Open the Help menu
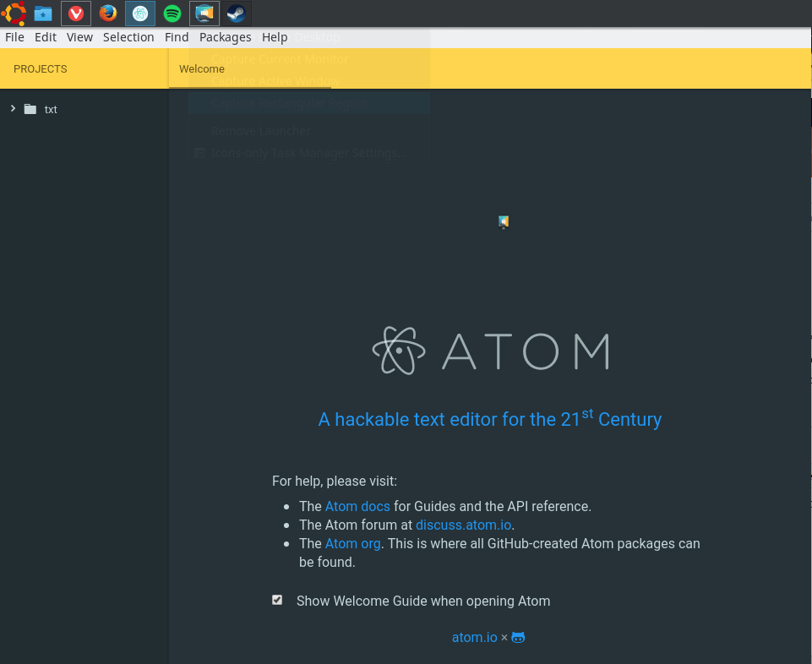This screenshot has height=664, width=812. click(x=275, y=37)
